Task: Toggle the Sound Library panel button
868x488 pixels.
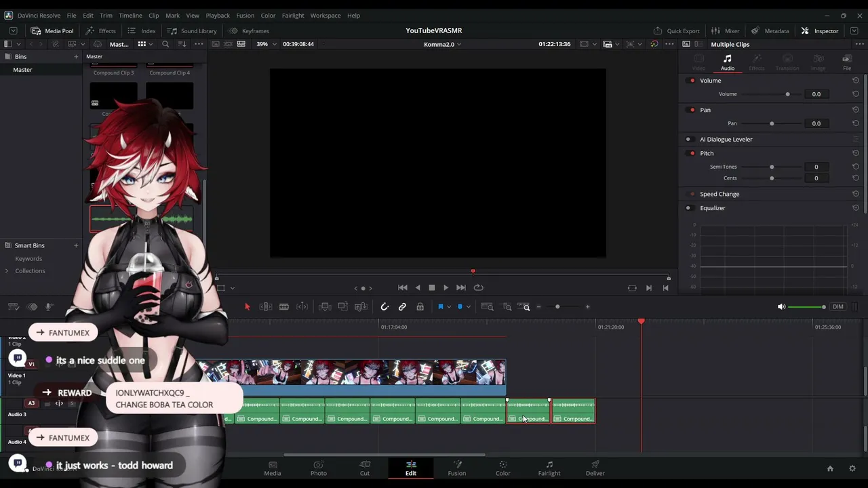Action: coord(192,31)
